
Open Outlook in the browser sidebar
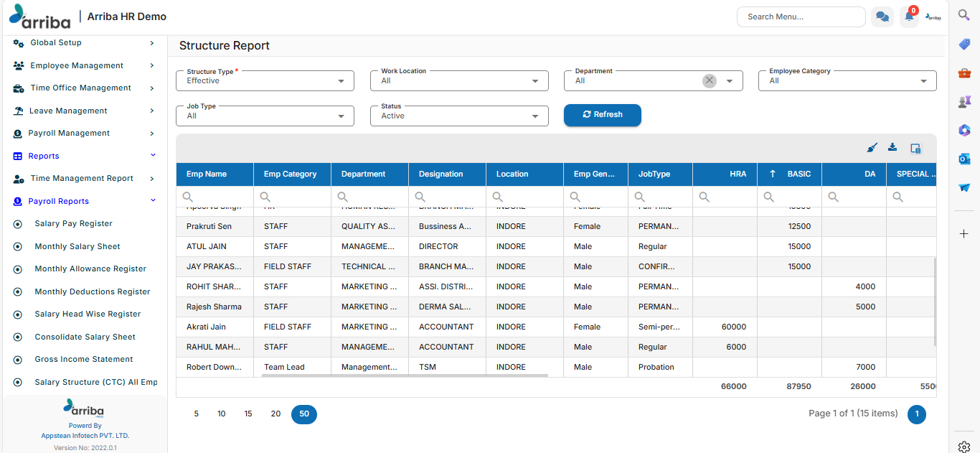(x=964, y=159)
